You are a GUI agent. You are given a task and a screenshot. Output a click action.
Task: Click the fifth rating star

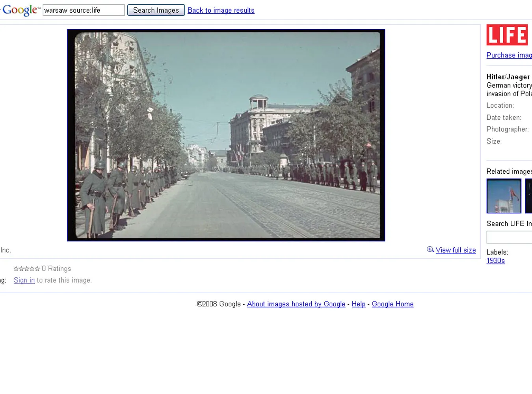tap(37, 269)
